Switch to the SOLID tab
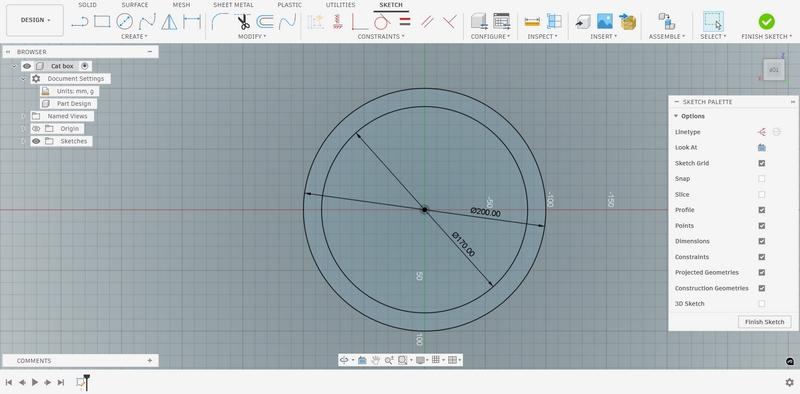Image resolution: width=800 pixels, height=394 pixels. click(87, 5)
